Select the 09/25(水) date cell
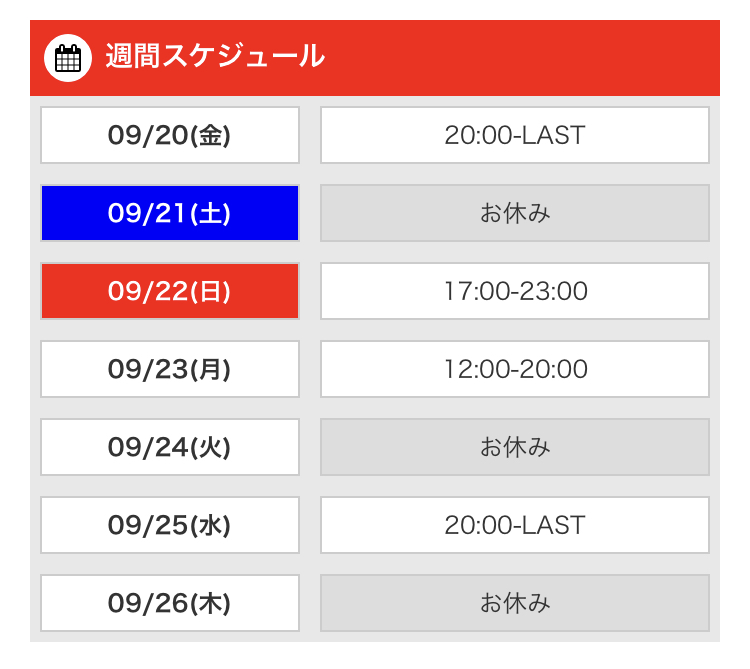750x669 pixels. click(x=170, y=525)
